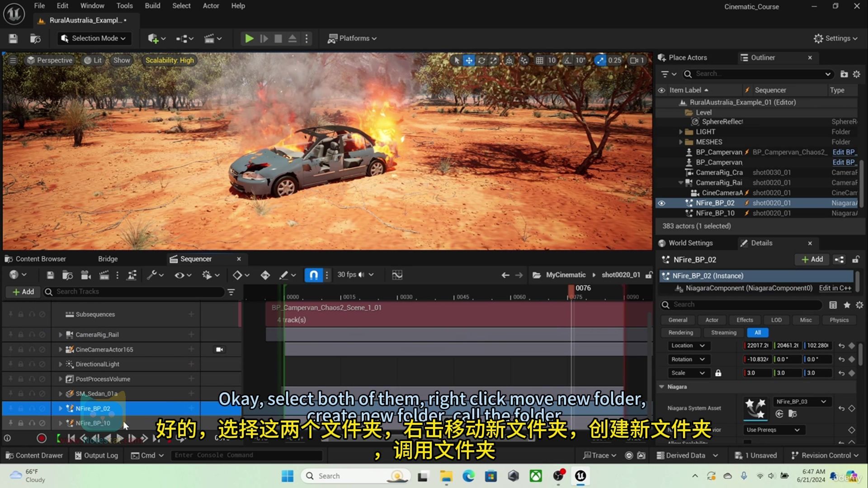Open the Browse content icon next to Save

(35, 38)
